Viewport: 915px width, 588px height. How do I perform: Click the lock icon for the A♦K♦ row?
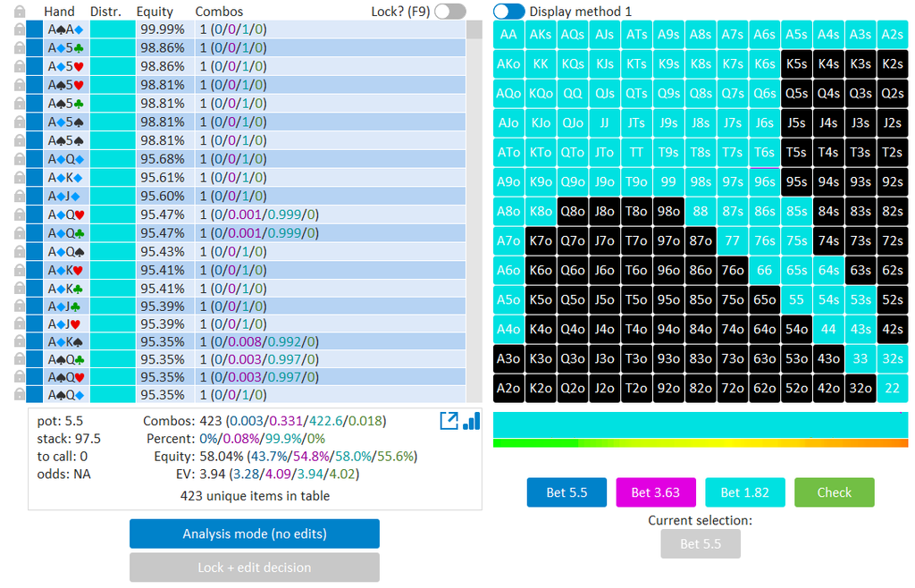pos(20,177)
